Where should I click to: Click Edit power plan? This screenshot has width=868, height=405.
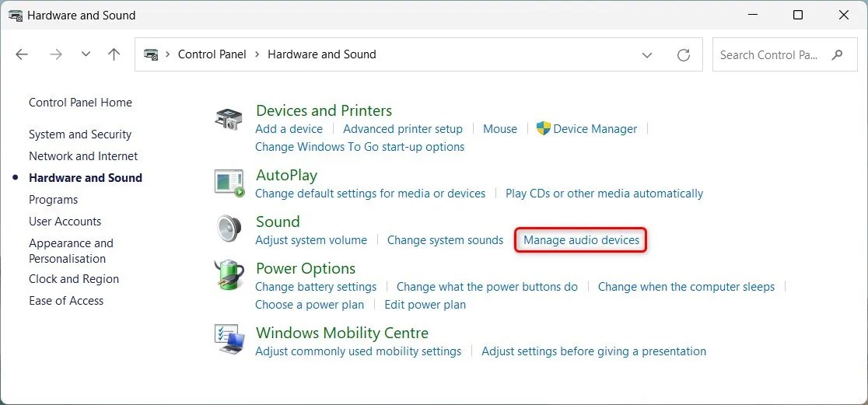(x=425, y=304)
